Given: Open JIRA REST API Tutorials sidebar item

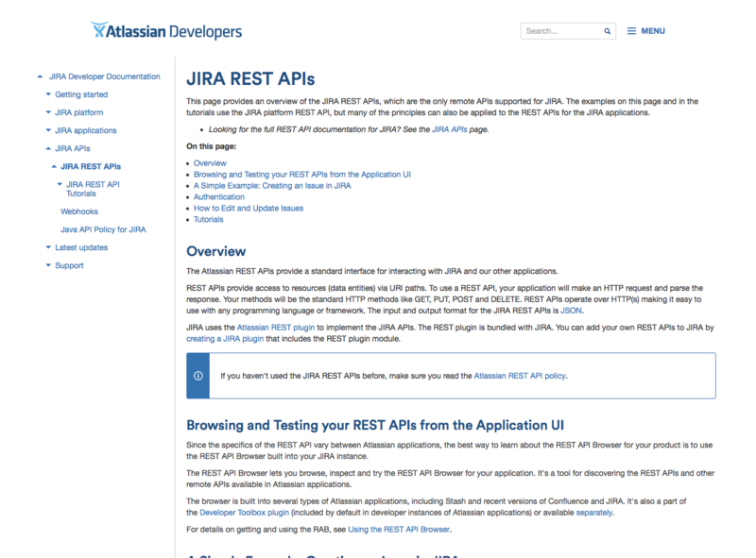Looking at the screenshot, I should 93,189.
